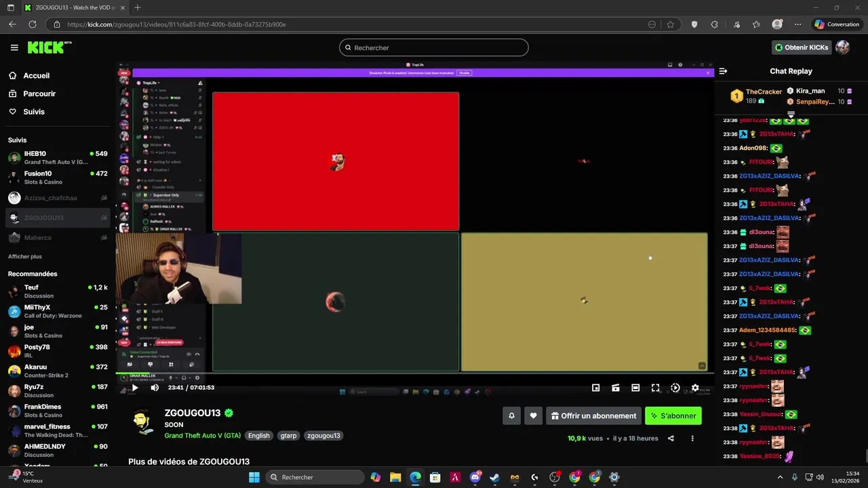Open the Edge favorites list
The height and width of the screenshot is (488, 868).
point(756,24)
